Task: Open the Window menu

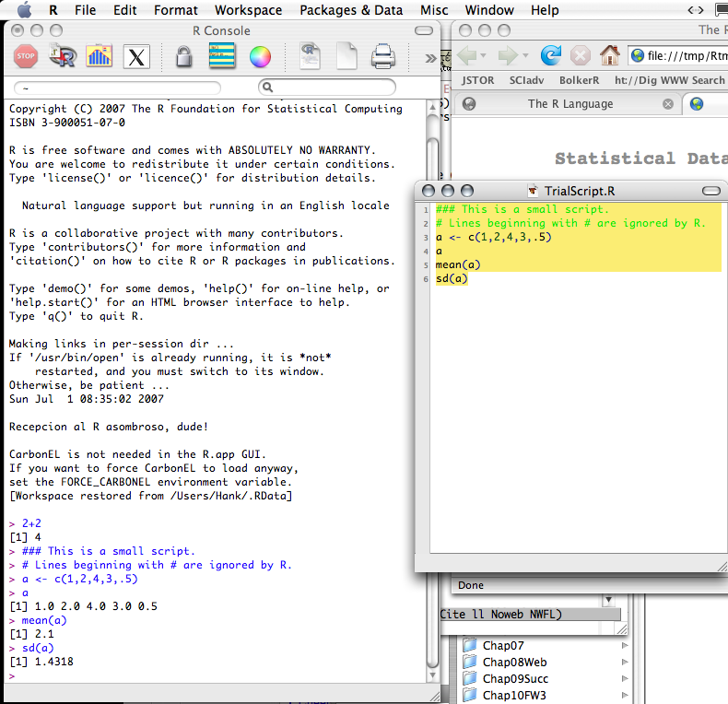Action: pos(489,10)
